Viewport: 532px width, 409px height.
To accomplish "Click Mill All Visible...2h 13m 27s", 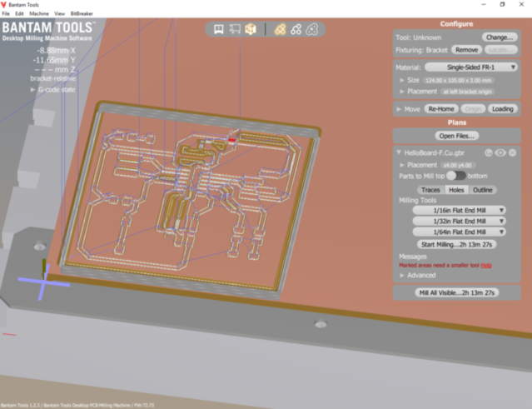I will click(x=457, y=292).
